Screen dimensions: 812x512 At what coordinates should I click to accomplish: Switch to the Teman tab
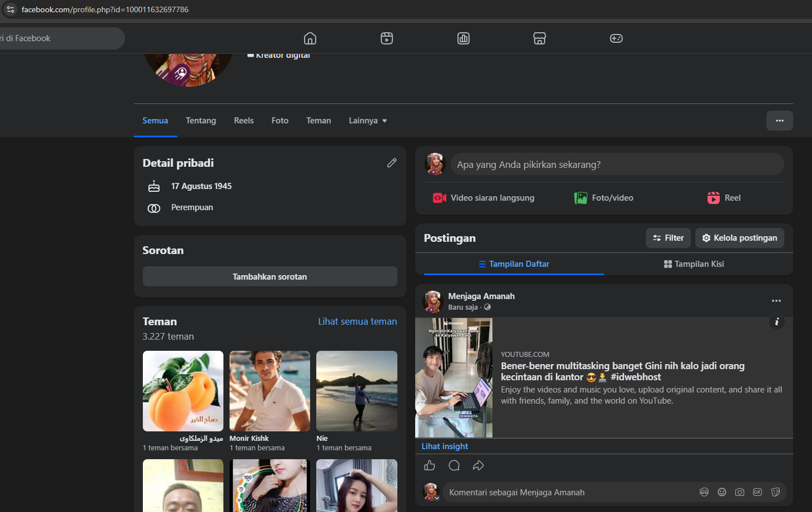click(x=318, y=121)
